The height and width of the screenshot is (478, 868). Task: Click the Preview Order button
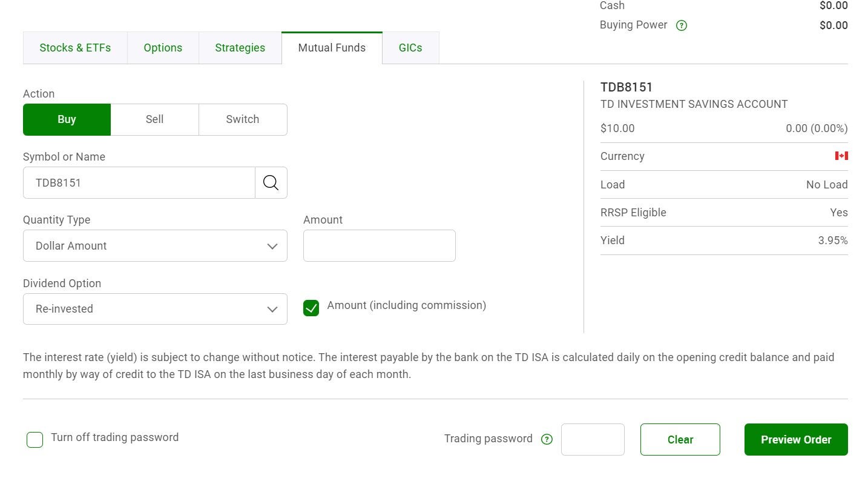pos(795,439)
